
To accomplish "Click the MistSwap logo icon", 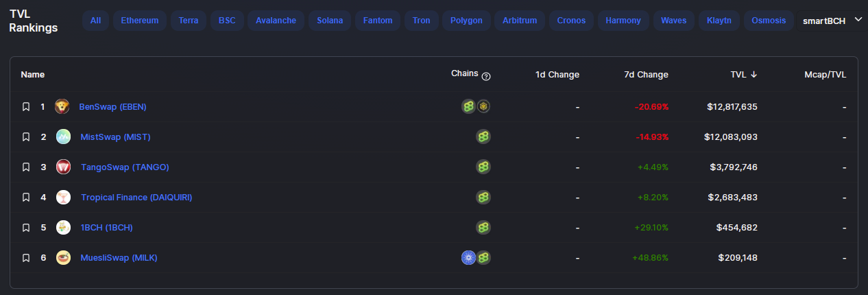I will pyautogui.click(x=63, y=137).
